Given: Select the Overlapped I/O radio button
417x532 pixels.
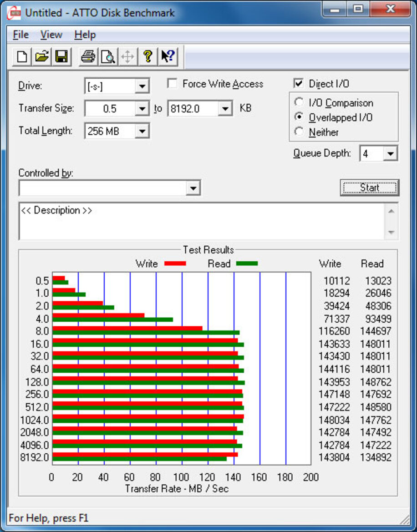Looking at the screenshot, I should point(299,117).
